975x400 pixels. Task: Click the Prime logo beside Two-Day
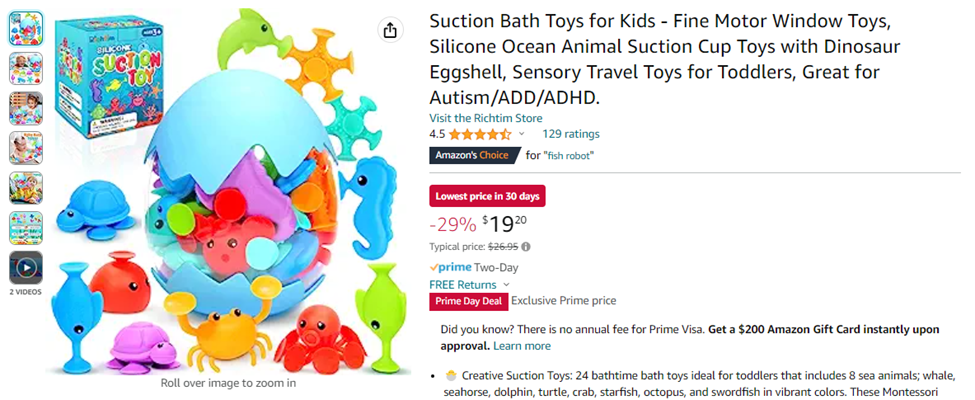(449, 268)
